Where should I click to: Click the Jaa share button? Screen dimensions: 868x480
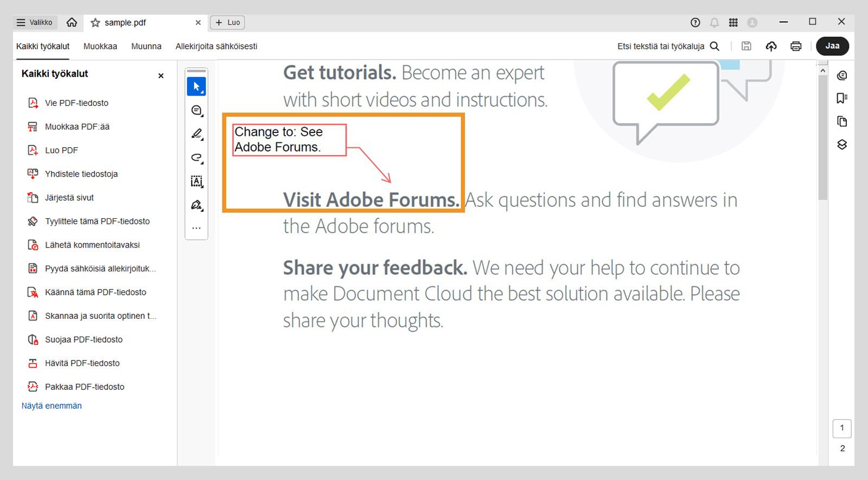click(x=832, y=46)
